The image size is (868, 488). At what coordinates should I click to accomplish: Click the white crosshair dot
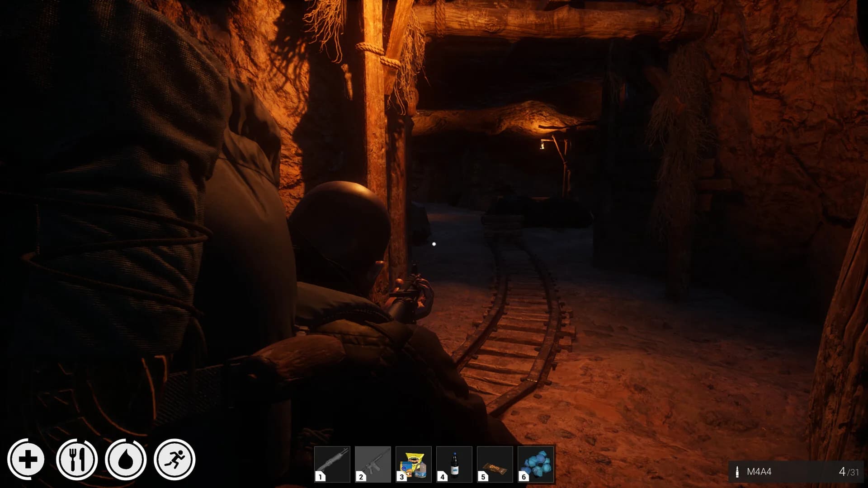click(434, 244)
